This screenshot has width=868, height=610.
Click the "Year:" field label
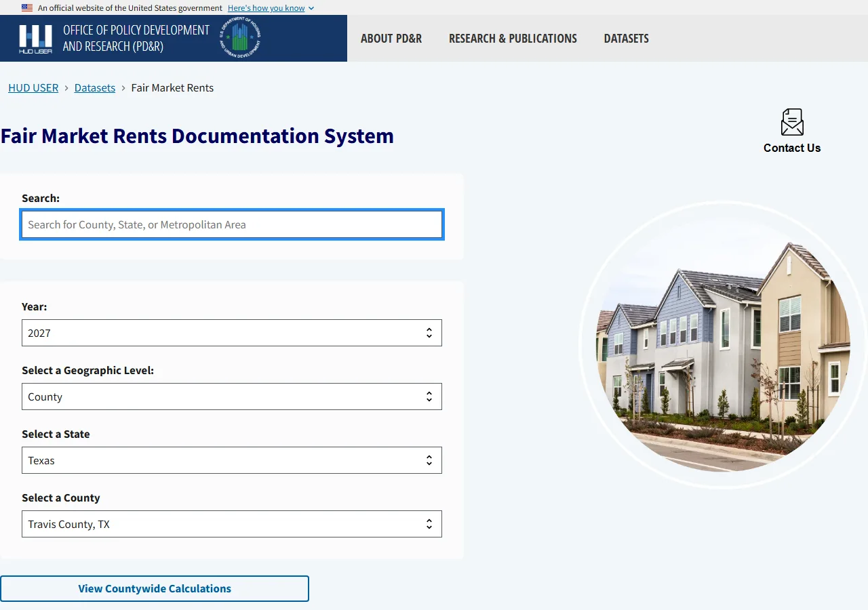coord(35,307)
